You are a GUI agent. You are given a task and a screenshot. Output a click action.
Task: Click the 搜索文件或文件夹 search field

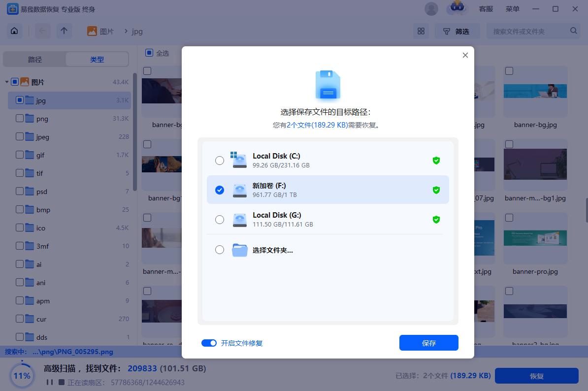[529, 31]
